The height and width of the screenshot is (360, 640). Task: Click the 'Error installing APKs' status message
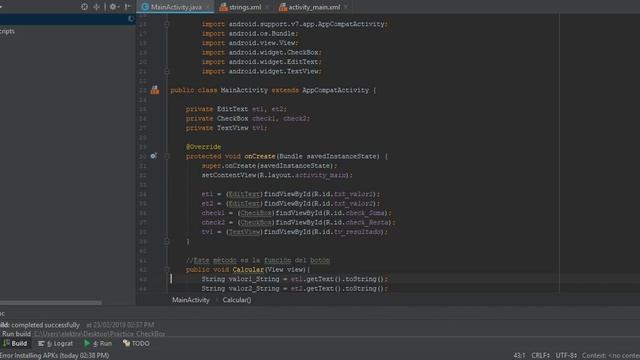click(55, 356)
